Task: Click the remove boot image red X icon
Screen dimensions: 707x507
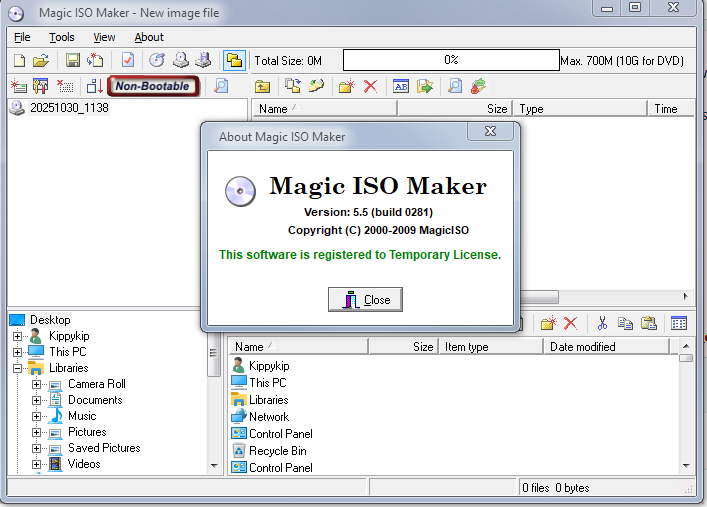Action: tap(65, 86)
